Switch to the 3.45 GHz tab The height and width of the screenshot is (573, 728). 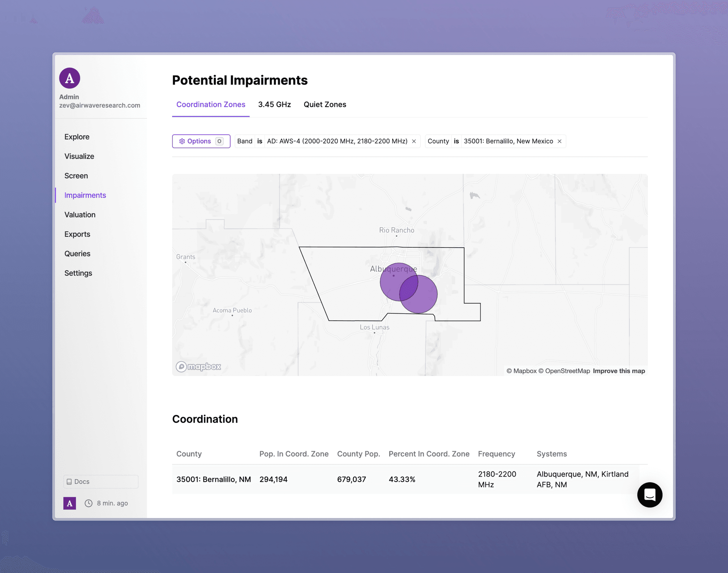click(x=274, y=104)
